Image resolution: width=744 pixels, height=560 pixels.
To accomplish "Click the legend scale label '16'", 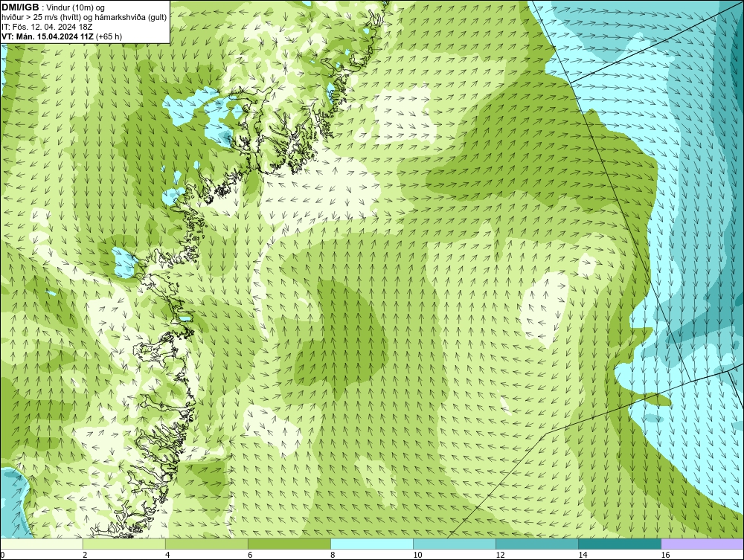I will click(x=664, y=555).
